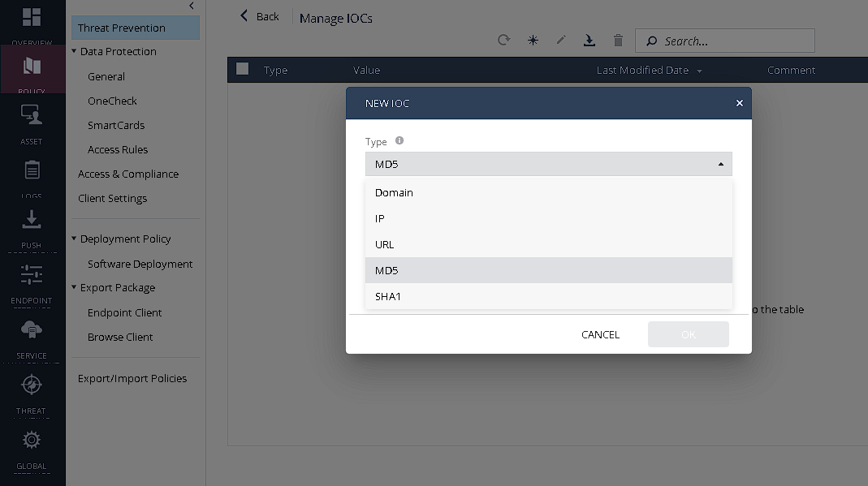The height and width of the screenshot is (486, 868).
Task: Click the Comment column header
Action: pos(791,71)
